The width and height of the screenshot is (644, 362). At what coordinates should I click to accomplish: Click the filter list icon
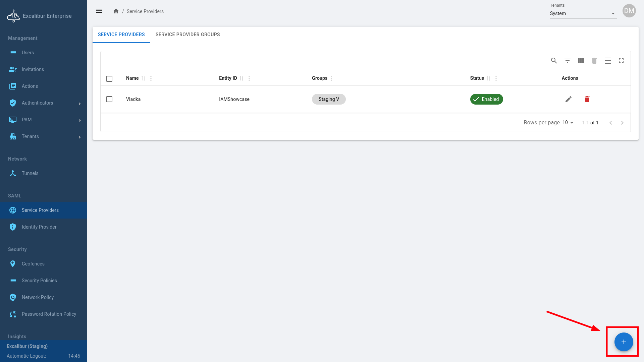(x=567, y=61)
